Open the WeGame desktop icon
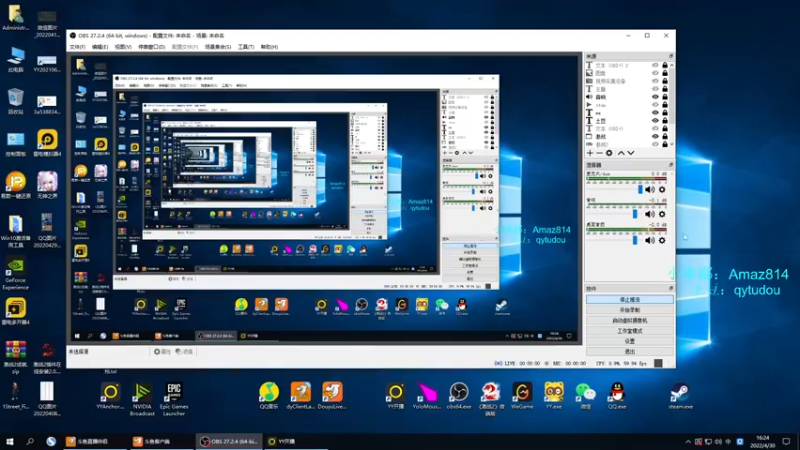The height and width of the screenshot is (450, 800). 522,396
